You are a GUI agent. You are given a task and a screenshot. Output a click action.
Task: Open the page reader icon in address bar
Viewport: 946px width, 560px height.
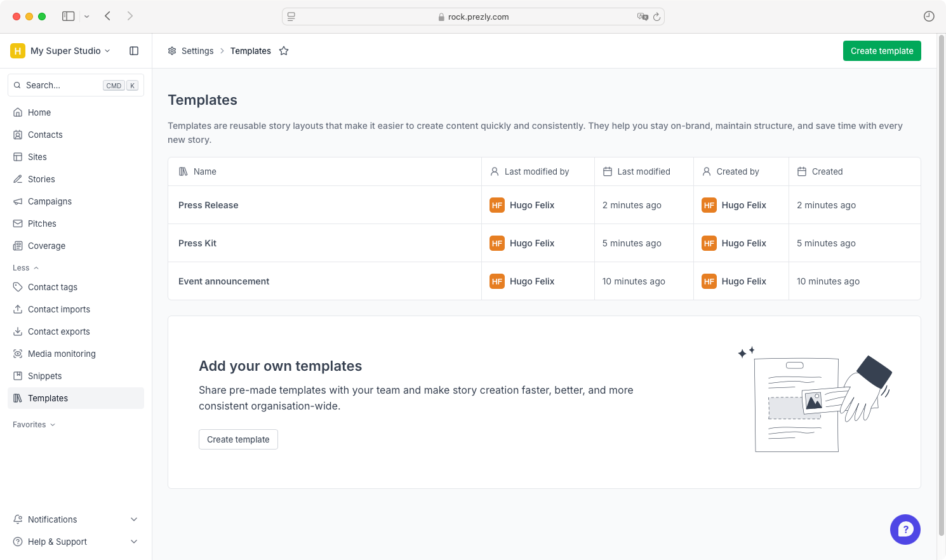coord(291,17)
